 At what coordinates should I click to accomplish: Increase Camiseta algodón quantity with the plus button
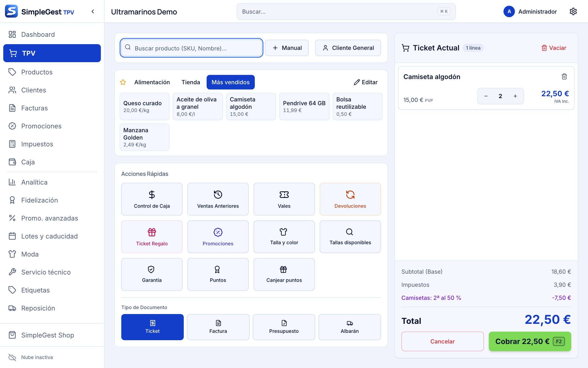pyautogui.click(x=515, y=96)
